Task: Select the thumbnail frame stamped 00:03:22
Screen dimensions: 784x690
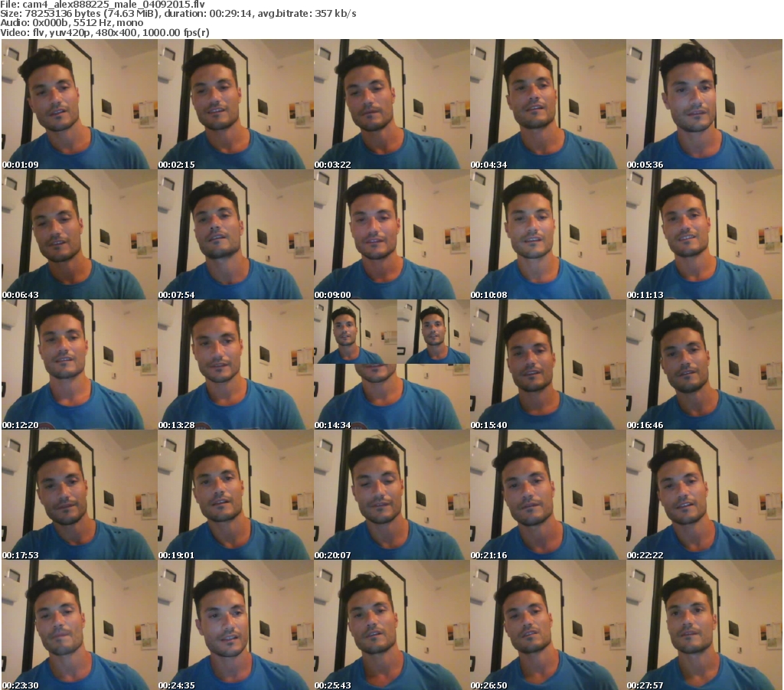Action: pyautogui.click(x=391, y=104)
